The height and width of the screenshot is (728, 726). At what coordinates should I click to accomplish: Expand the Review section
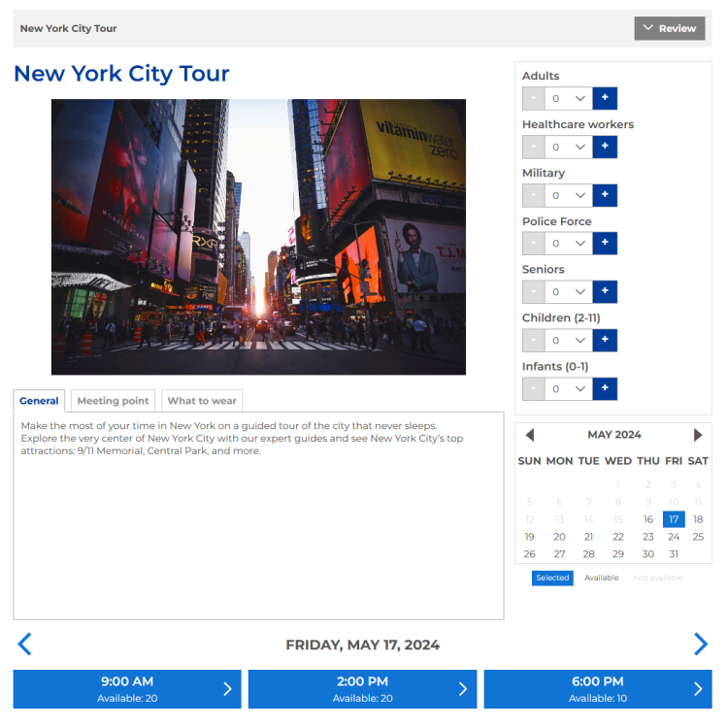coord(670,28)
